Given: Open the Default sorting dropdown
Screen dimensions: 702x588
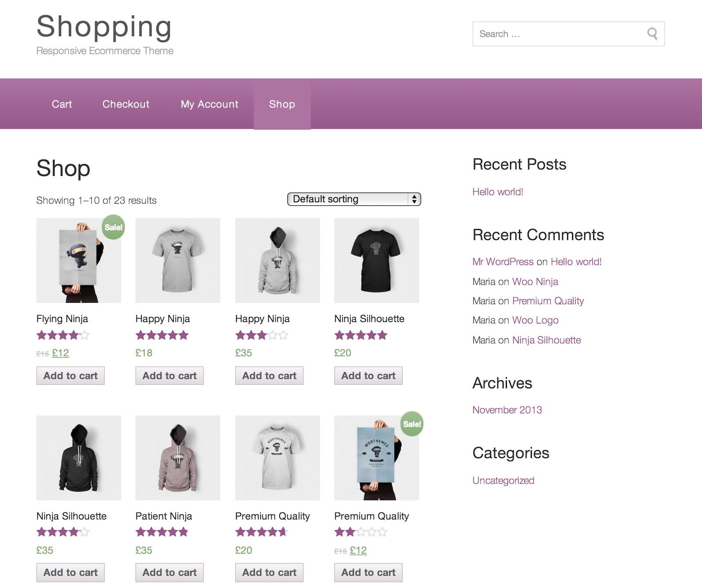Looking at the screenshot, I should pyautogui.click(x=354, y=199).
